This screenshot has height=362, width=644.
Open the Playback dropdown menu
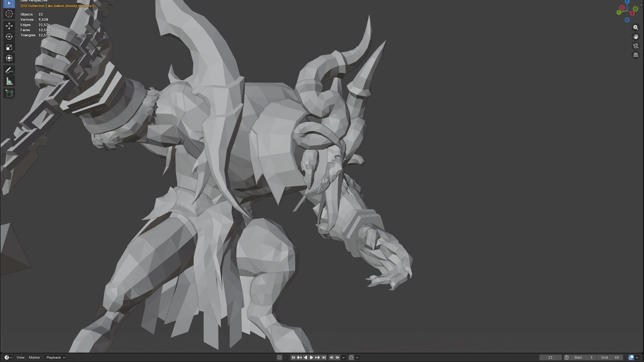[55, 357]
